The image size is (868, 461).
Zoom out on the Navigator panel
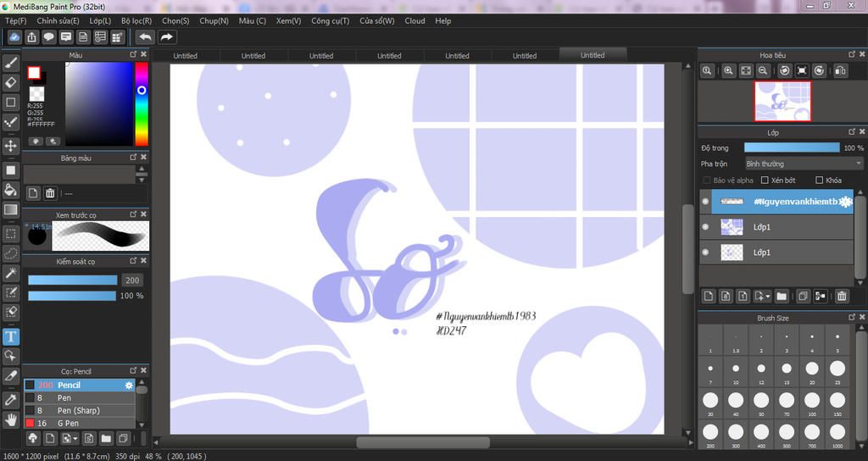pos(763,71)
